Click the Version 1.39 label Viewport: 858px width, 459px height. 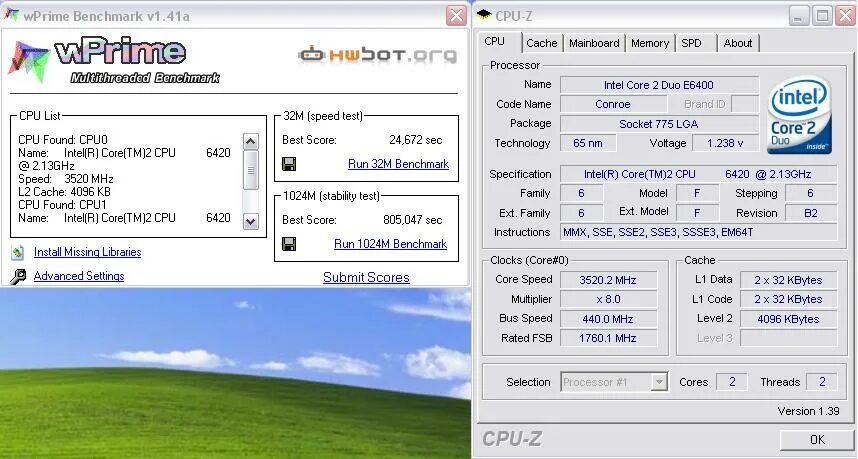tap(808, 411)
